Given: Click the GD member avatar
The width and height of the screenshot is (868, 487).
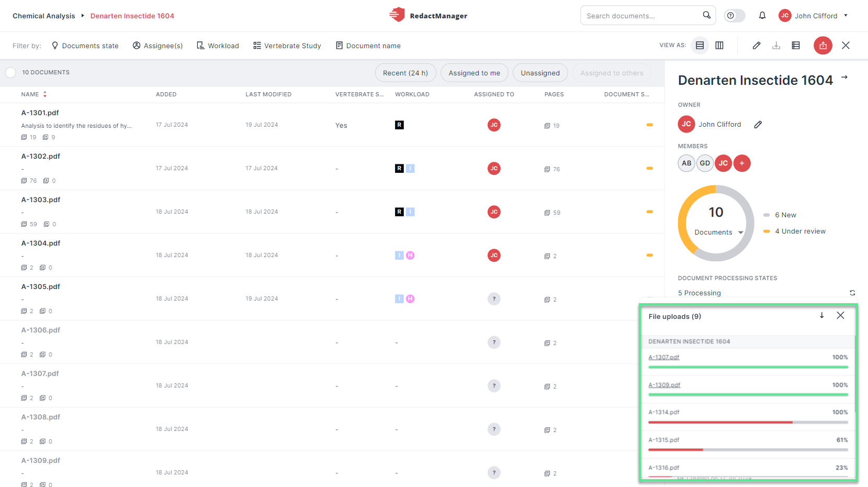Looking at the screenshot, I should 705,163.
